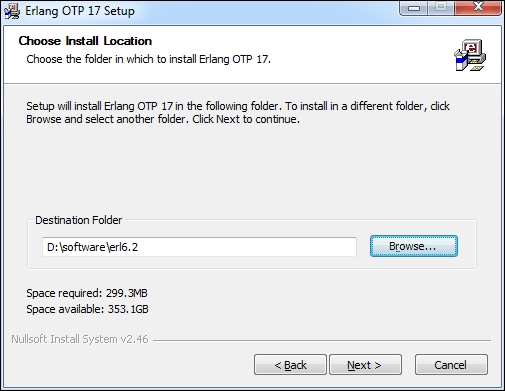This screenshot has height=391, width=505.
Task: Continue installation with Next >
Action: tap(365, 365)
